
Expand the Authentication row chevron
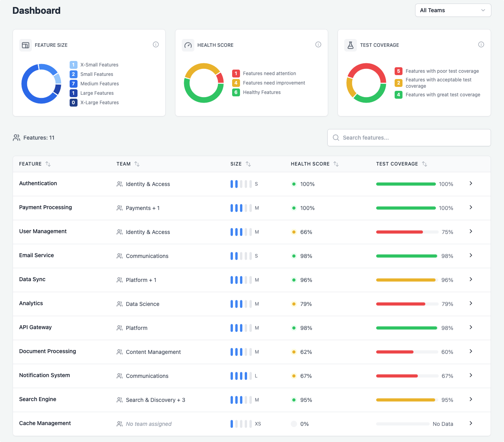pyautogui.click(x=471, y=184)
